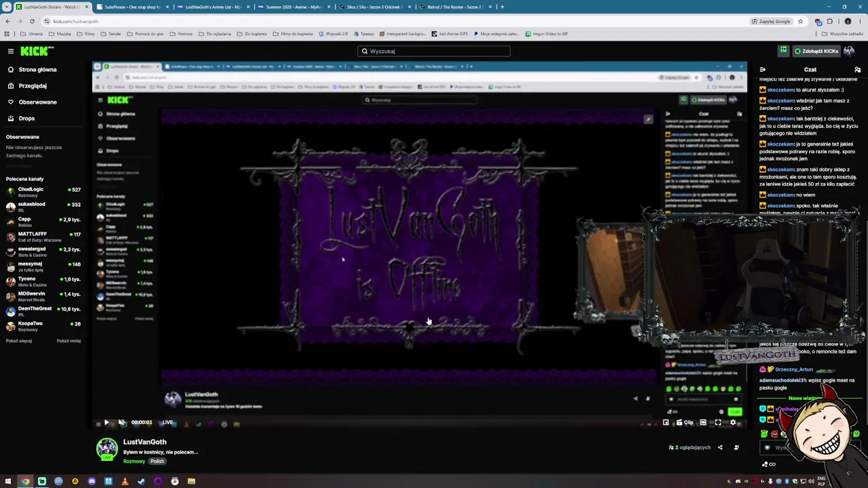868x488 pixels.
Task: Open the user profile avatar menu
Action: coord(849,51)
